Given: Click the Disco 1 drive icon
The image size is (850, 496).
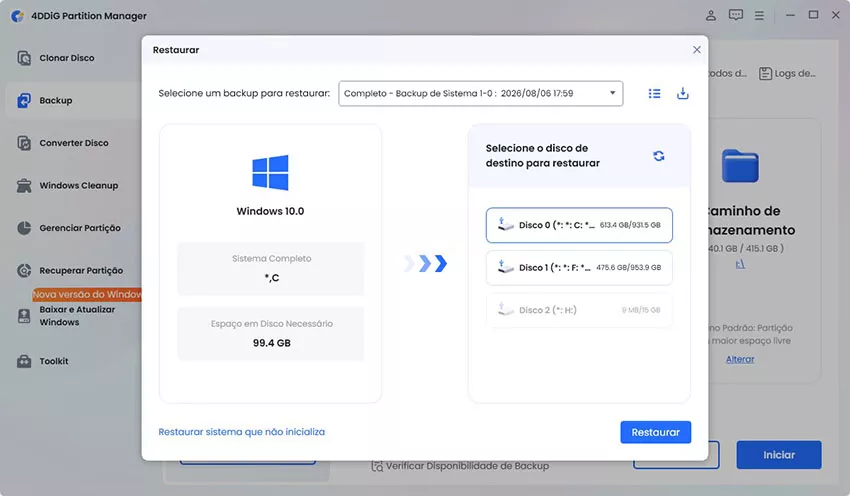Looking at the screenshot, I should tap(505, 267).
